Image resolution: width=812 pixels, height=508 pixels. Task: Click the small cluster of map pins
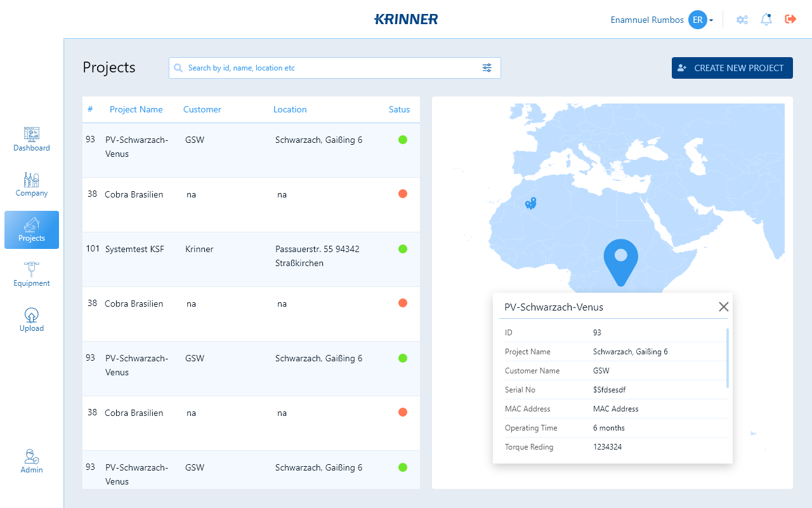[531, 203]
